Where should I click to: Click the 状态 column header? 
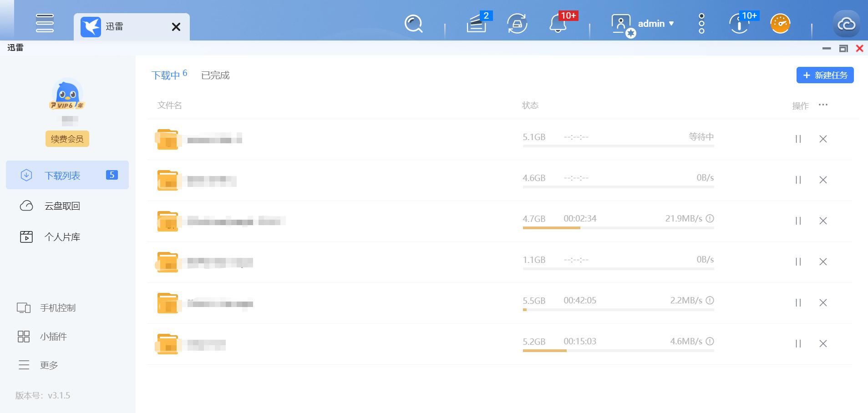(530, 106)
